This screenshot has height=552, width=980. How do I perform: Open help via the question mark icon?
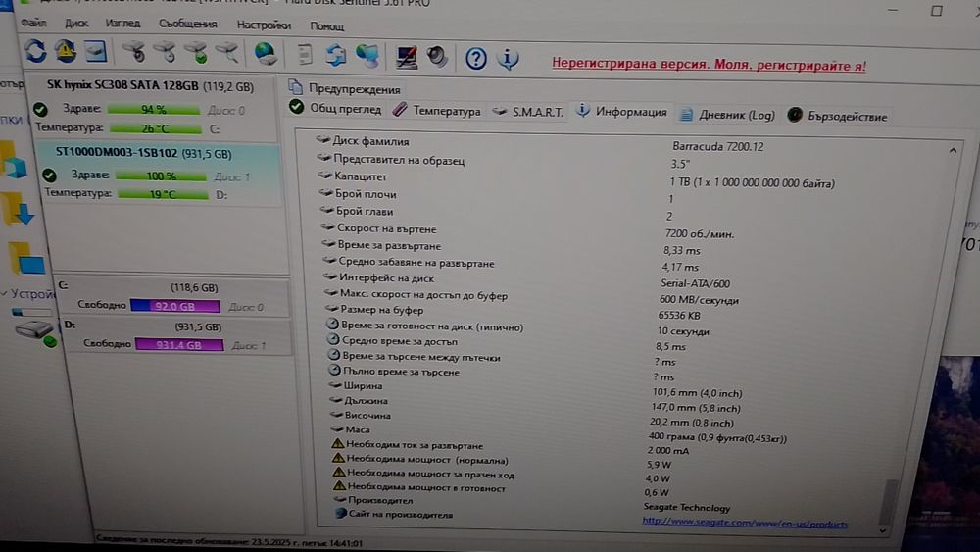[475, 59]
